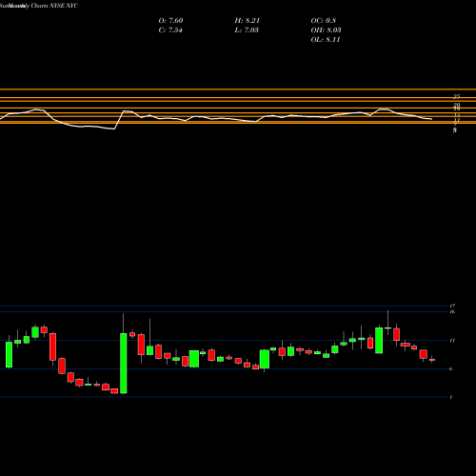Click the OL: 8.11 reading
Viewport: 476px width, 476px height.
(x=326, y=40)
